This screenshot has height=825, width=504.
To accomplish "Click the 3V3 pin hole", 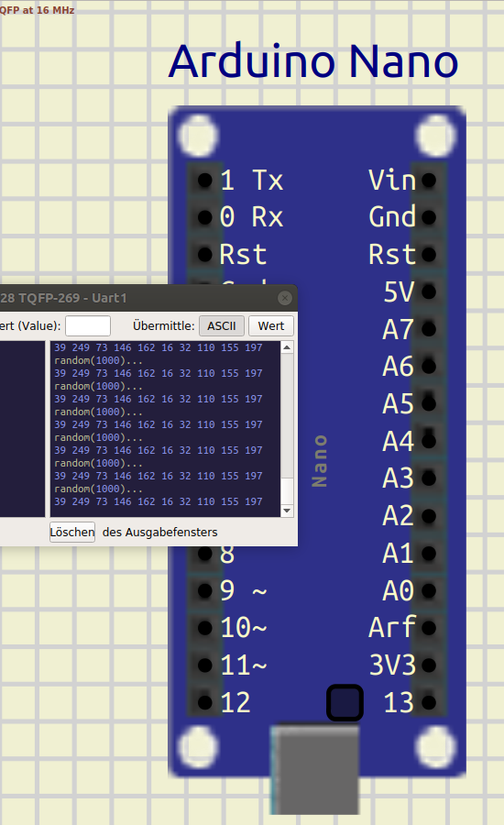I will pos(429,665).
